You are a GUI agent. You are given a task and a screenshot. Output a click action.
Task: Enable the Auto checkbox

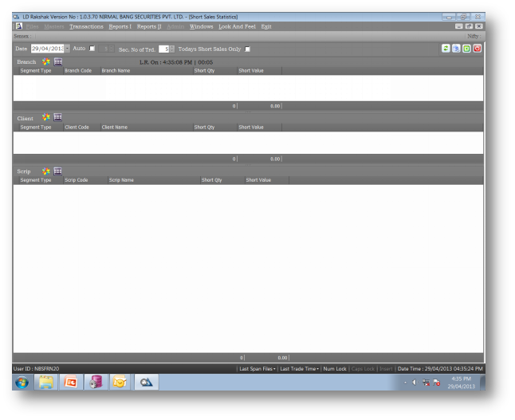92,49
